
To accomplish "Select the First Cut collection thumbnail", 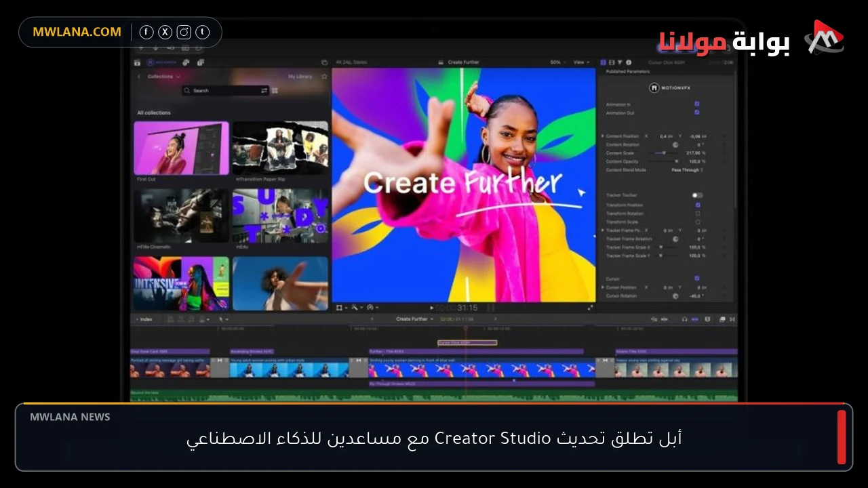I will click(181, 148).
